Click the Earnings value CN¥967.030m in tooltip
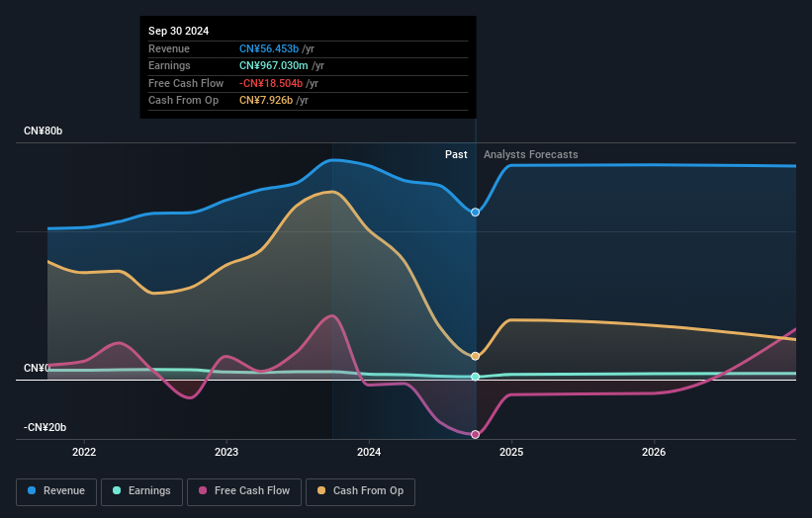Image resolution: width=812 pixels, height=518 pixels. tap(273, 65)
